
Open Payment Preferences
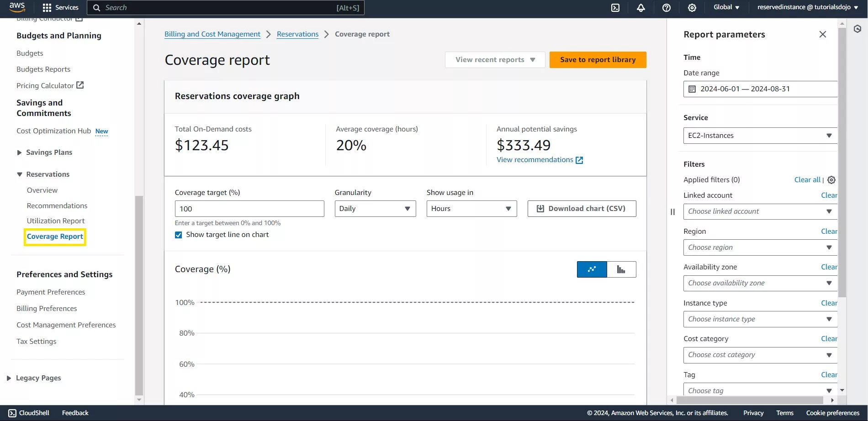coord(51,292)
